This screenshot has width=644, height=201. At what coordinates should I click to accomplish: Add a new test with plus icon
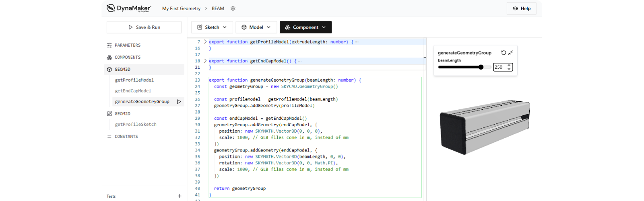tap(180, 196)
